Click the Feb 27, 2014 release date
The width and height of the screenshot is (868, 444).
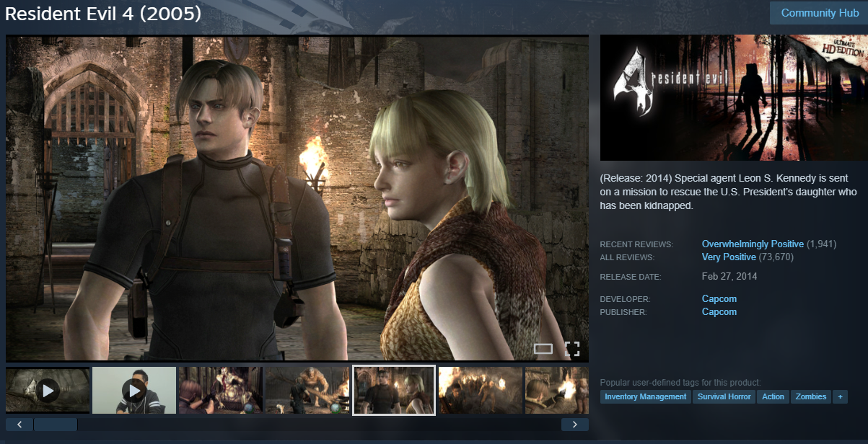(729, 276)
